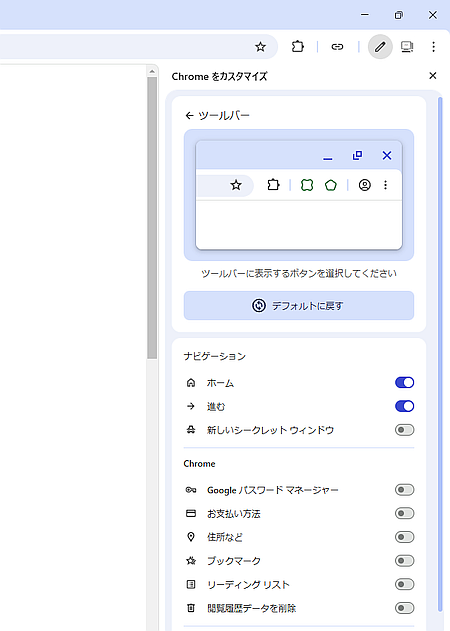Click the リーディング リスト label text
Screen dimensions: 450x631
coord(248,584)
